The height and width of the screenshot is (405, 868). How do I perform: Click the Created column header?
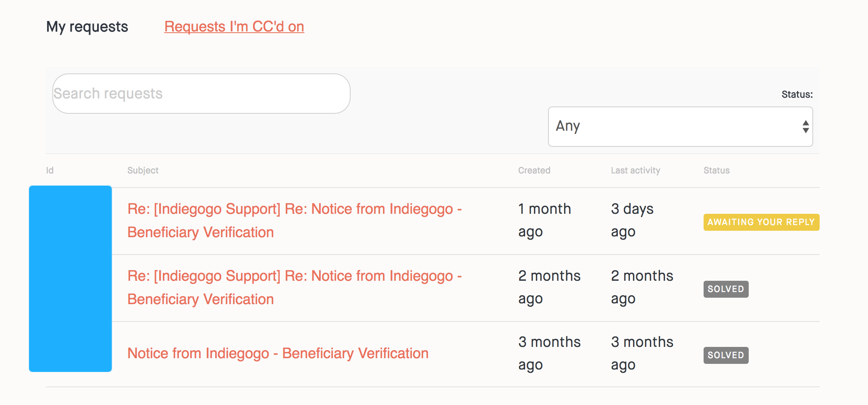(x=534, y=170)
